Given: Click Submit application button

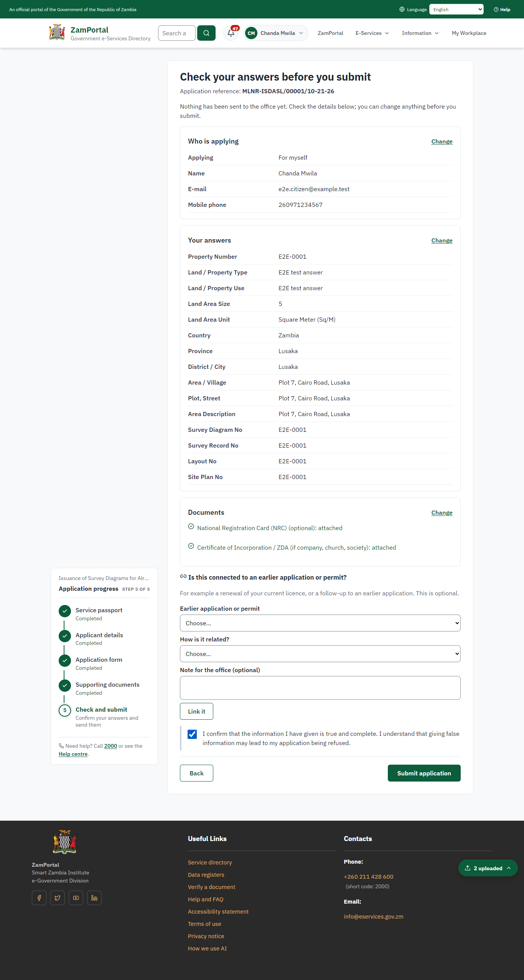Looking at the screenshot, I should click(x=424, y=773).
